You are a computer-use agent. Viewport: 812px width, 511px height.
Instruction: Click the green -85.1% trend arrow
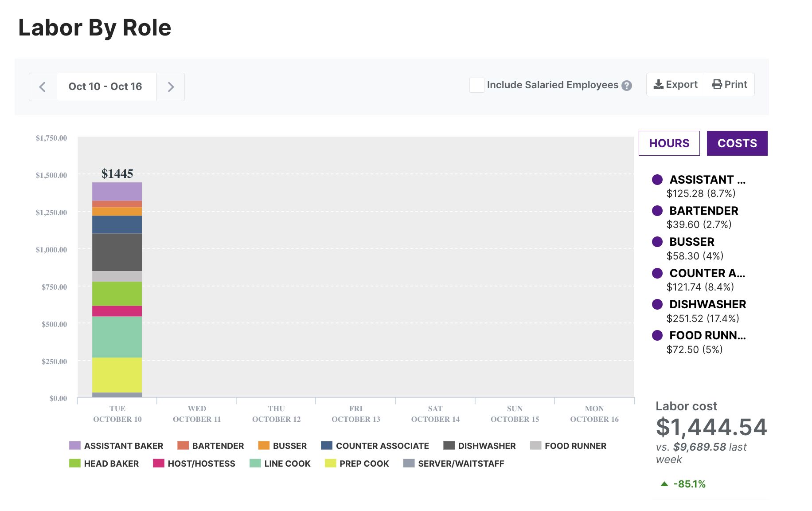click(664, 484)
